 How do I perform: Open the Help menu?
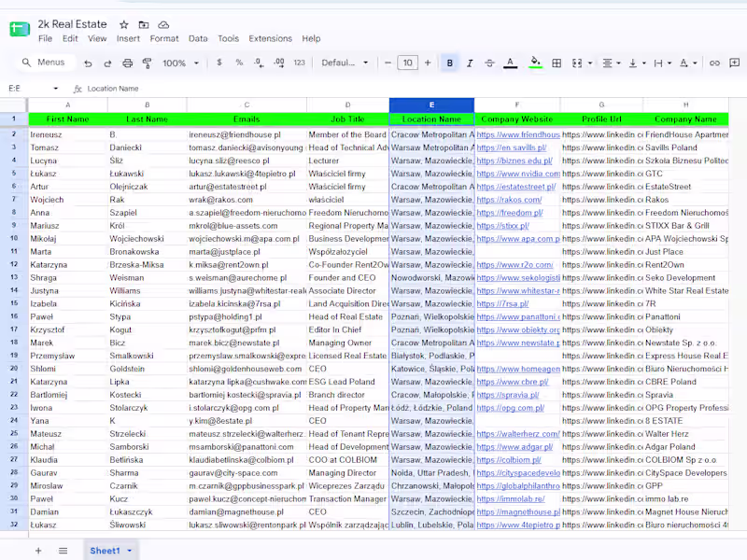pyautogui.click(x=311, y=38)
